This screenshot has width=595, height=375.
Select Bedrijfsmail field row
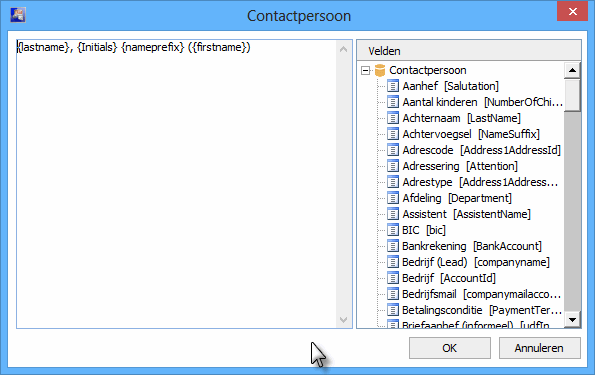click(x=481, y=294)
